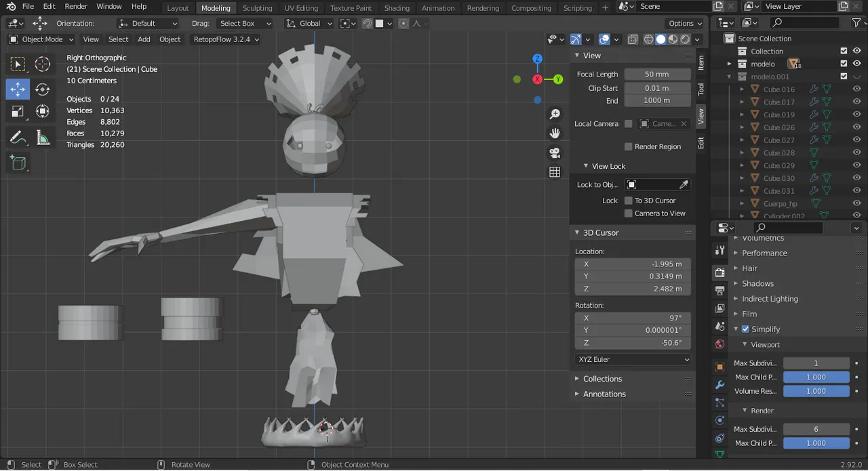Toggle snapping magnet icon
This screenshot has width=868, height=471.
coord(367,23)
